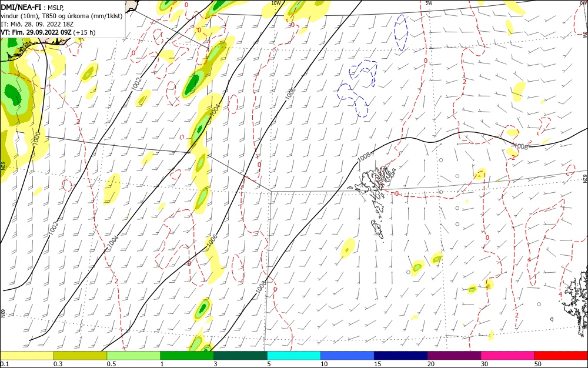Choose the purple 20–30 legend swatch
This screenshot has height=368, width=588.
[454, 355]
